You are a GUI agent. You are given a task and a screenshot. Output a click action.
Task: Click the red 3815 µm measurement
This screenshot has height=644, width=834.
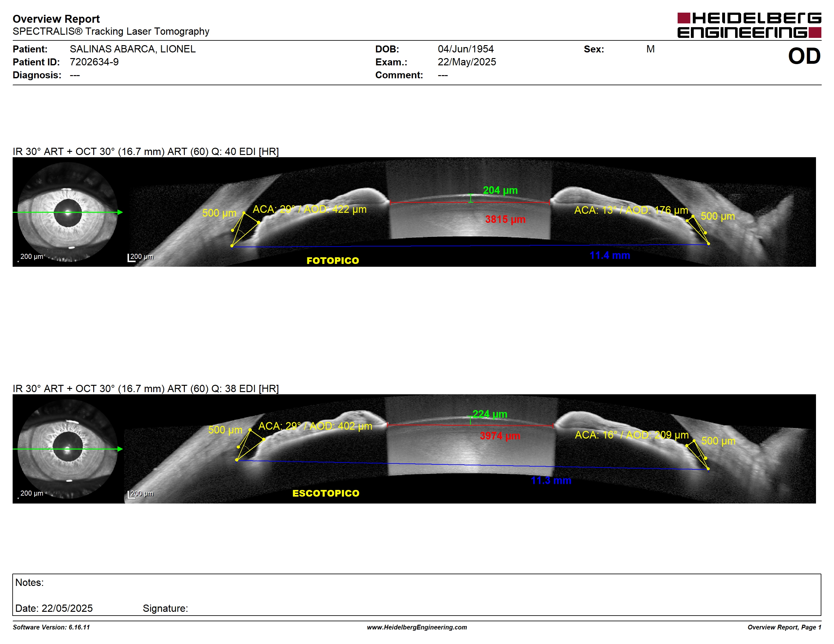[505, 219]
